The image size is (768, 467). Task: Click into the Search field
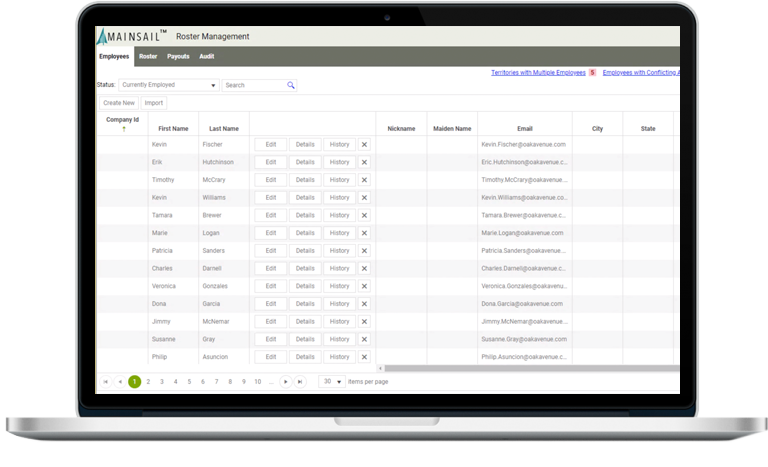(x=253, y=85)
